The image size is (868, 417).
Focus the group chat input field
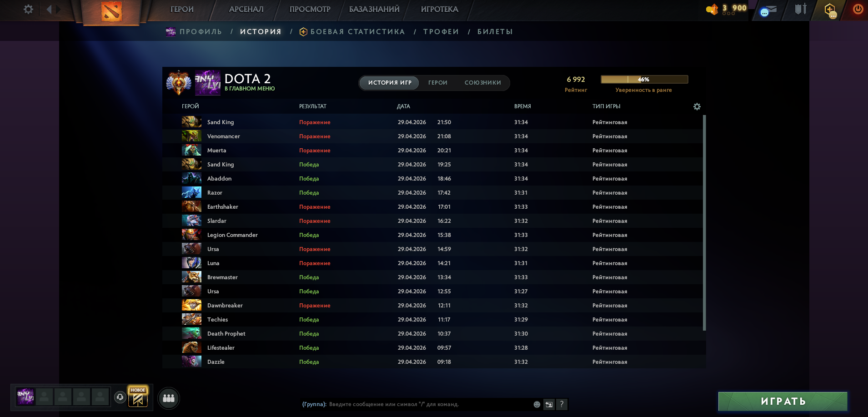(430, 404)
